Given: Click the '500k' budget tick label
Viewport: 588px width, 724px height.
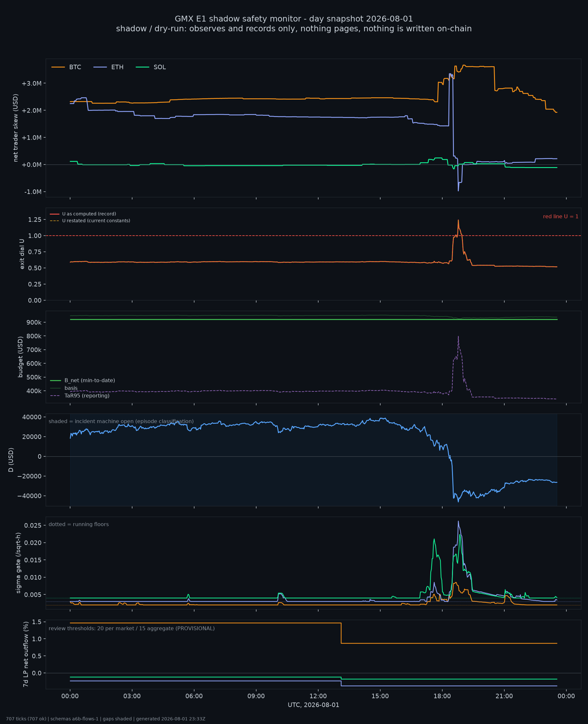Looking at the screenshot, I should point(34,378).
